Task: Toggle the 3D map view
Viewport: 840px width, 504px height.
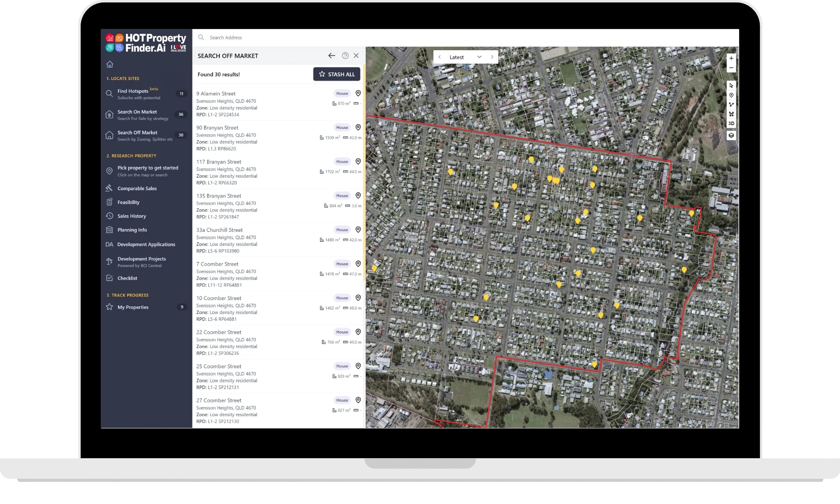Action: [x=731, y=123]
